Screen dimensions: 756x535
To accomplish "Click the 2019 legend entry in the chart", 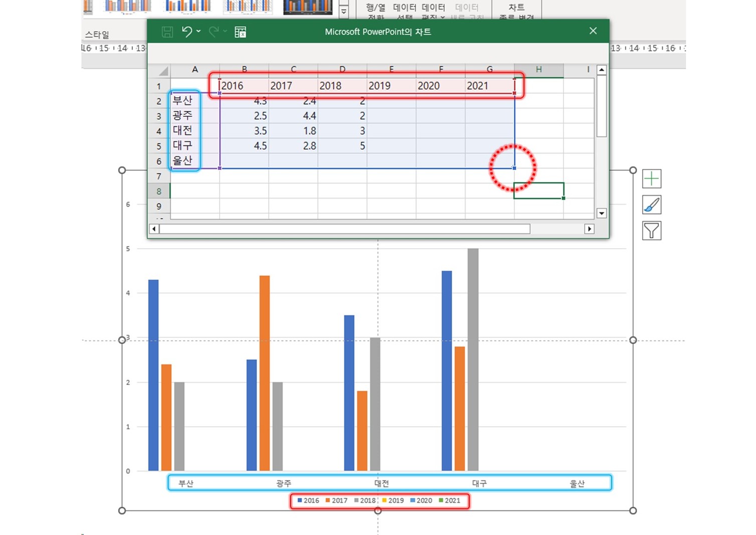I will point(393,500).
